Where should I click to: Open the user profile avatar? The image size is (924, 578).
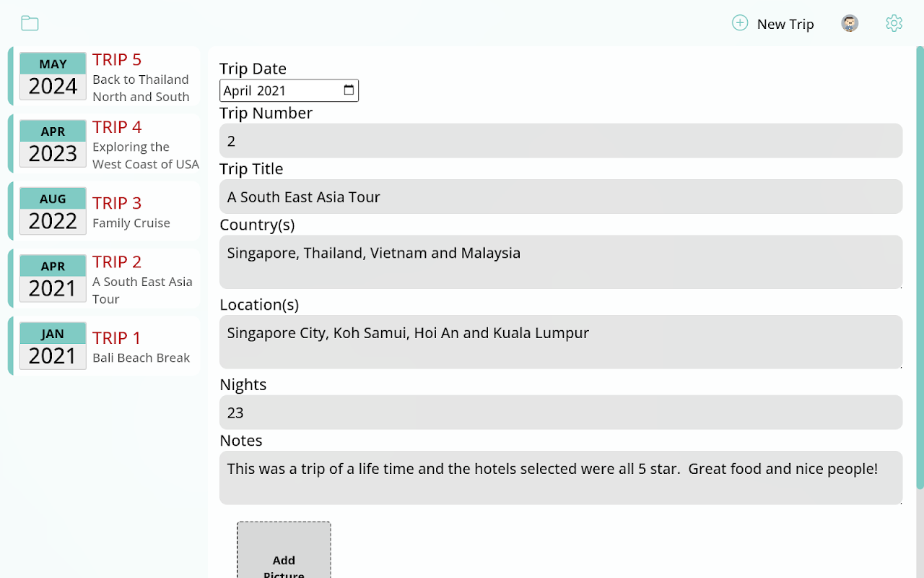[850, 23]
